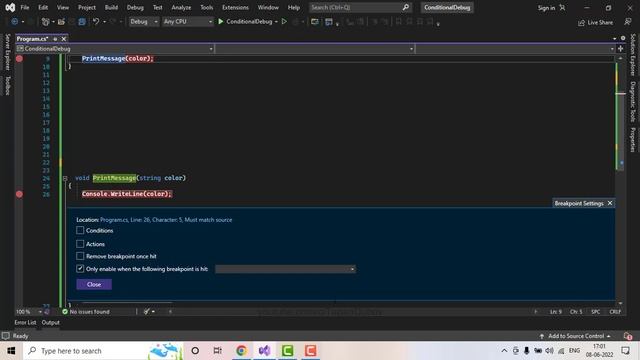The height and width of the screenshot is (360, 640).
Task: Click the Close button in Breakpoint Settings
Action: pyautogui.click(x=94, y=284)
